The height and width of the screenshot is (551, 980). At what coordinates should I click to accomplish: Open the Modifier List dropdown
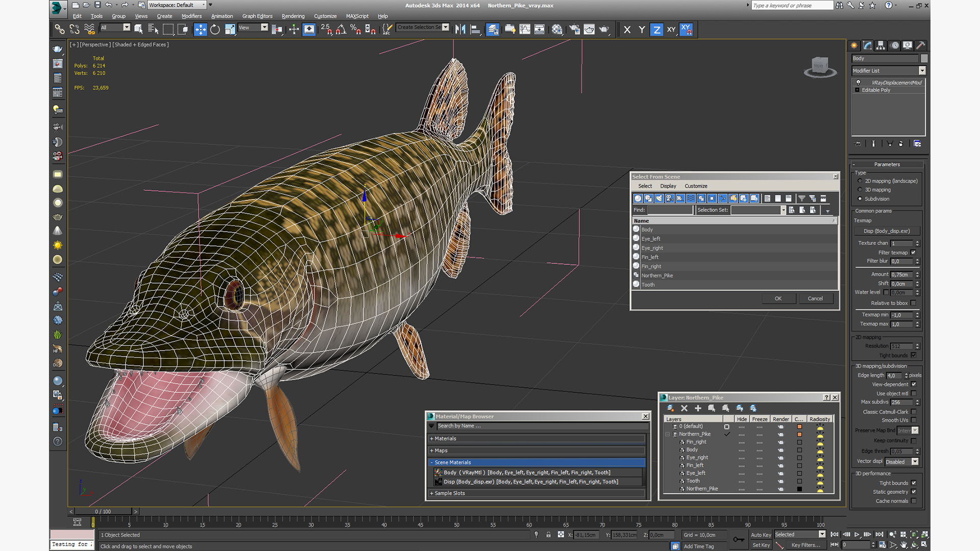tap(922, 71)
